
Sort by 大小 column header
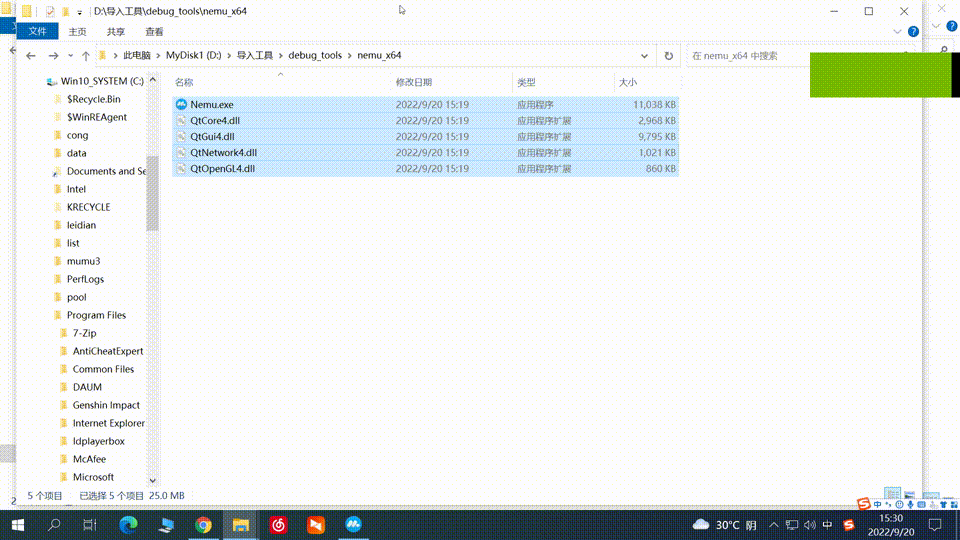628,82
